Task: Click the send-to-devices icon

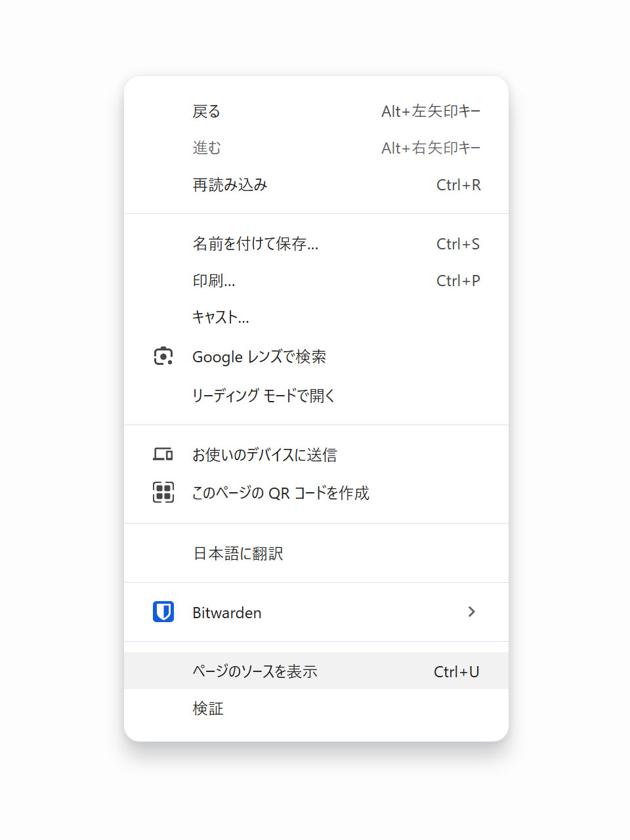Action: 163,454
